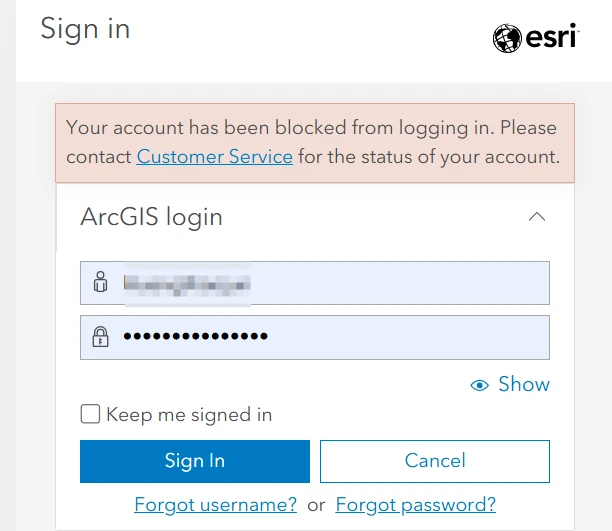This screenshot has width=612, height=531.
Task: Cancel the sign in
Action: (435, 461)
